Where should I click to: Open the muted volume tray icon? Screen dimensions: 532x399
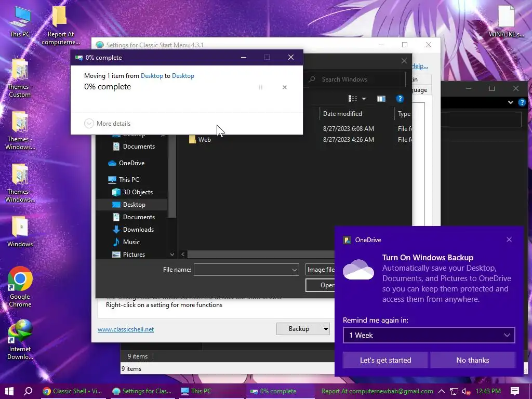click(466, 392)
